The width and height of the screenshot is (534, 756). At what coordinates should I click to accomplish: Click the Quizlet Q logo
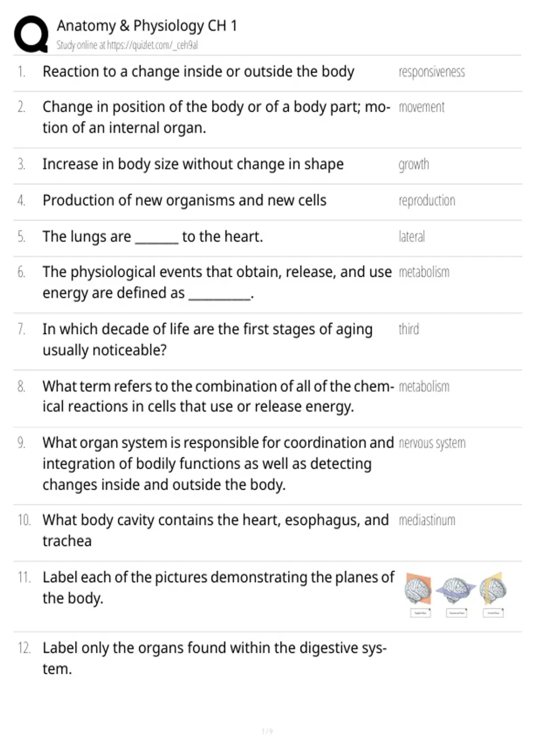point(31,34)
